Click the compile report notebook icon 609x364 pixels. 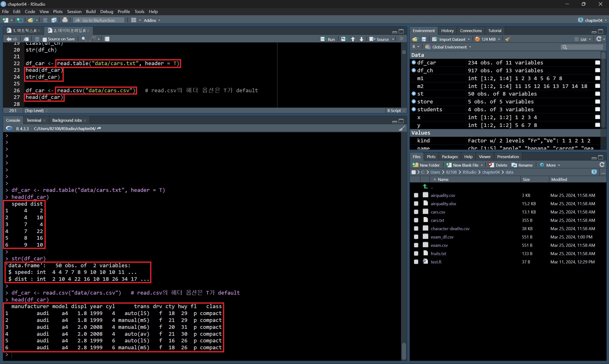click(107, 39)
